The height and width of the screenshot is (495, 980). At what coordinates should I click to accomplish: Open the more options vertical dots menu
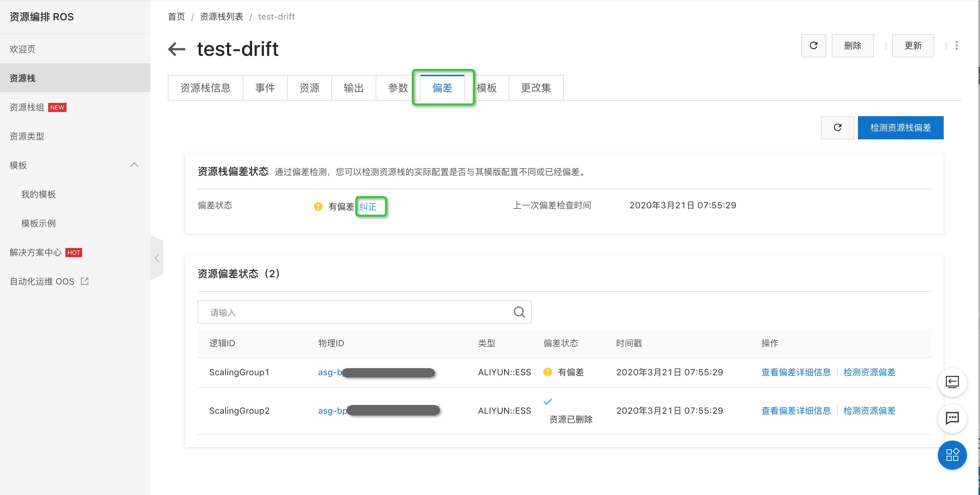pos(956,46)
